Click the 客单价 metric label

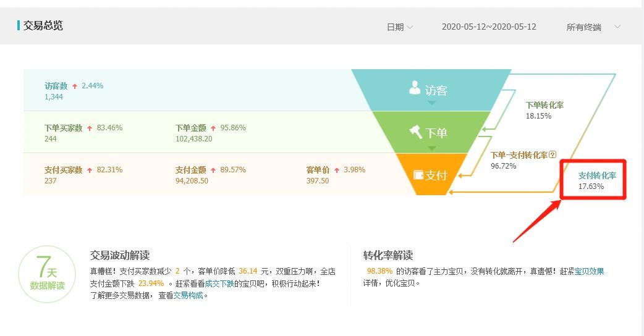click(x=318, y=170)
